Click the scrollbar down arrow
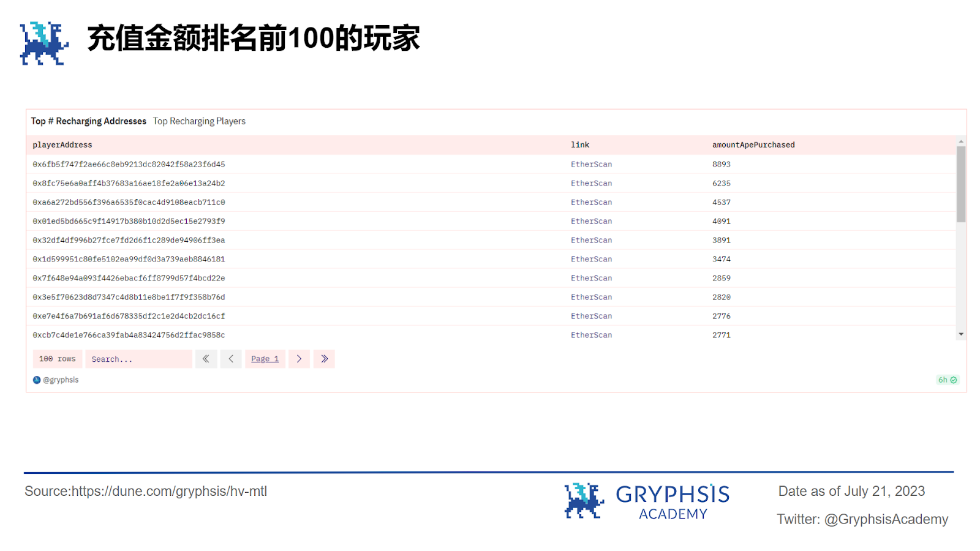The width and height of the screenshot is (980, 551). pyautogui.click(x=961, y=334)
